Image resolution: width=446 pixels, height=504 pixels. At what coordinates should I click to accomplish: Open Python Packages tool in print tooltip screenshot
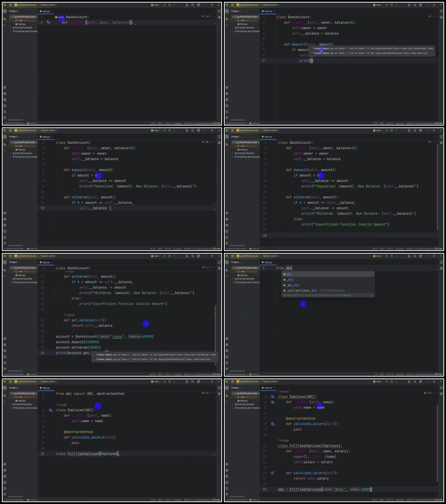227,94
